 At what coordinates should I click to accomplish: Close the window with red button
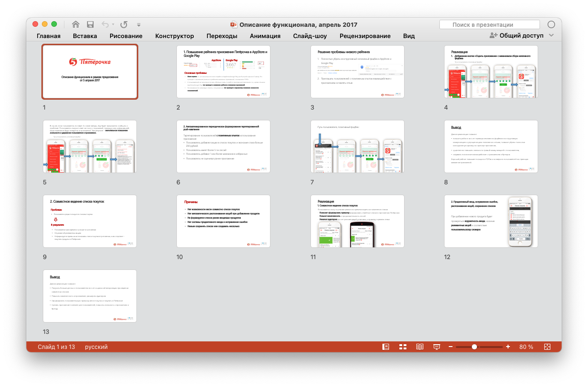click(x=35, y=24)
